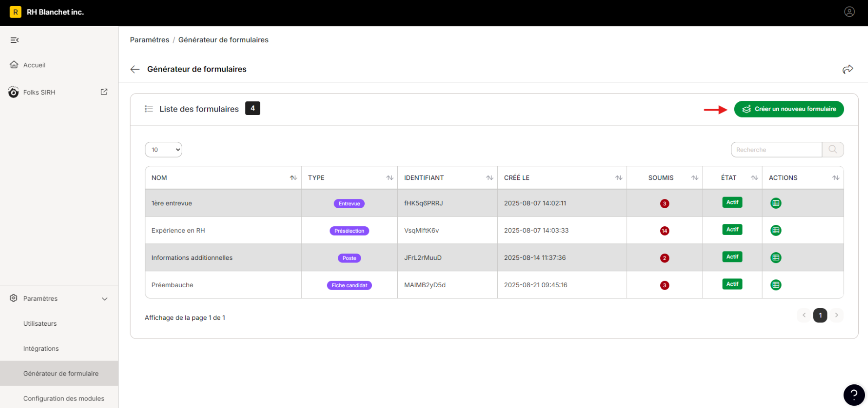
Task: Open Folks SIRH external link icon
Action: pyautogui.click(x=104, y=92)
